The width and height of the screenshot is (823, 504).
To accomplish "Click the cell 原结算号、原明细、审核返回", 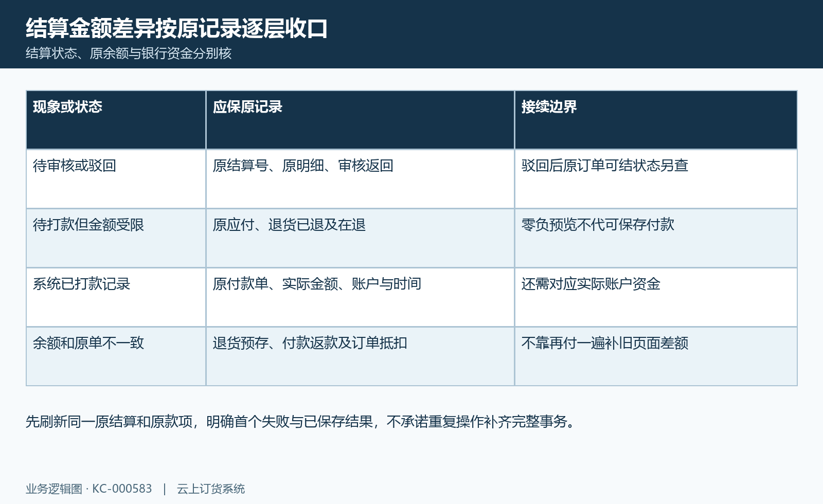I will point(360,179).
